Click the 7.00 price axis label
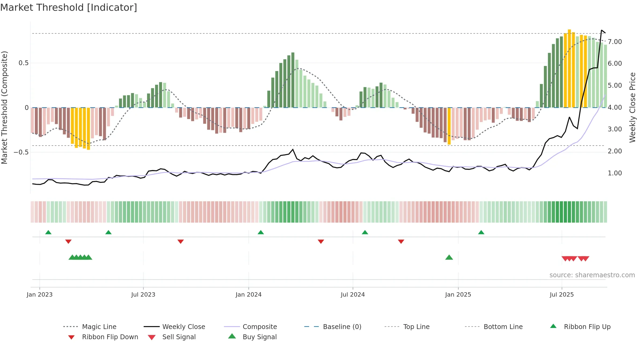Image resolution: width=644 pixels, height=362 pixels. coord(615,42)
